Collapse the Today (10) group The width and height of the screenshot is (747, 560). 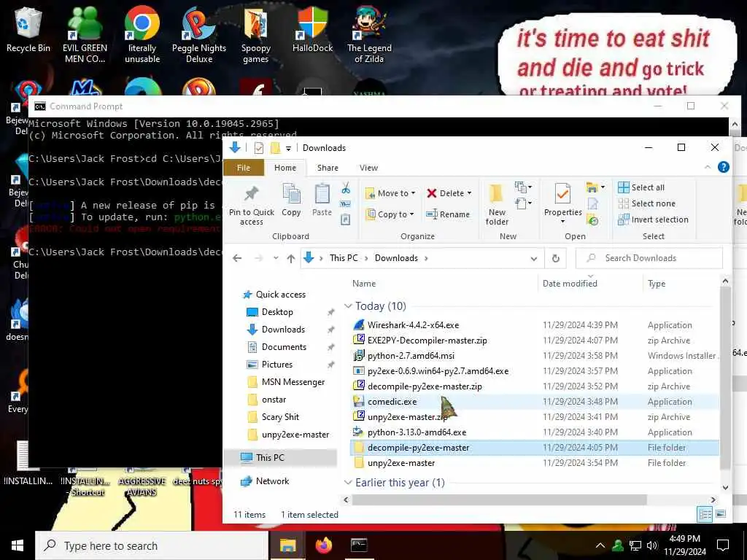click(x=348, y=306)
